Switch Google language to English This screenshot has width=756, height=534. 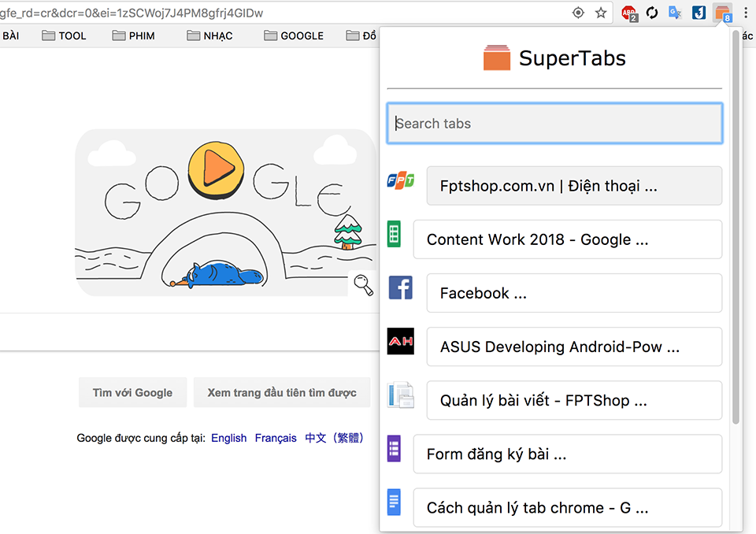[x=229, y=438]
